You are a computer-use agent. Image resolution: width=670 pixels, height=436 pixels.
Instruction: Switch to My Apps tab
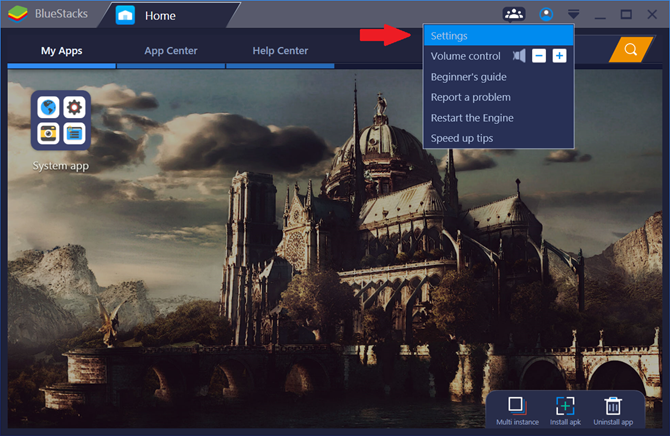(x=62, y=51)
